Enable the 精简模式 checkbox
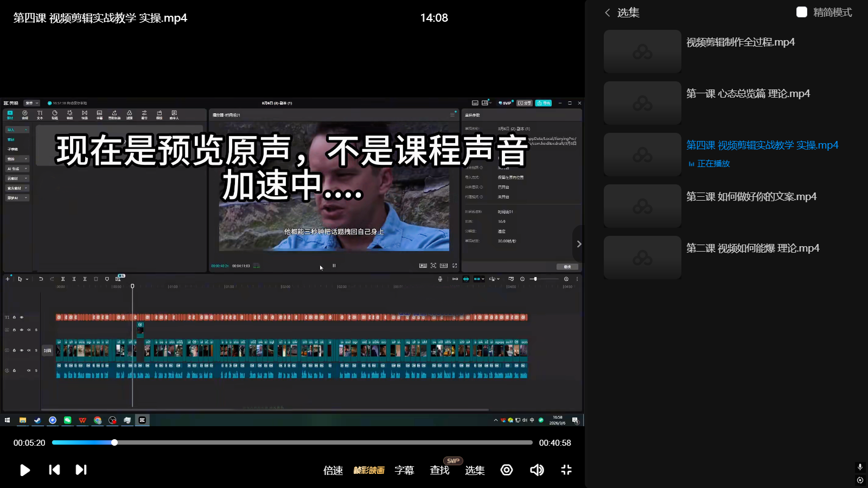 click(x=802, y=12)
